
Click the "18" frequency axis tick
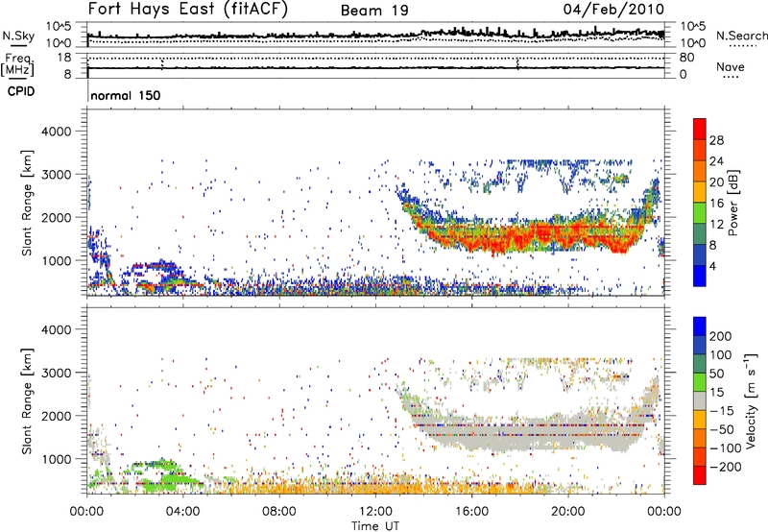pyautogui.click(x=64, y=58)
